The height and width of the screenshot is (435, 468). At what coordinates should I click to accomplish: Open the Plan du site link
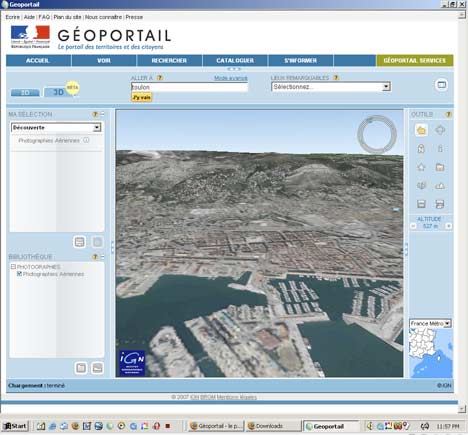[67, 17]
